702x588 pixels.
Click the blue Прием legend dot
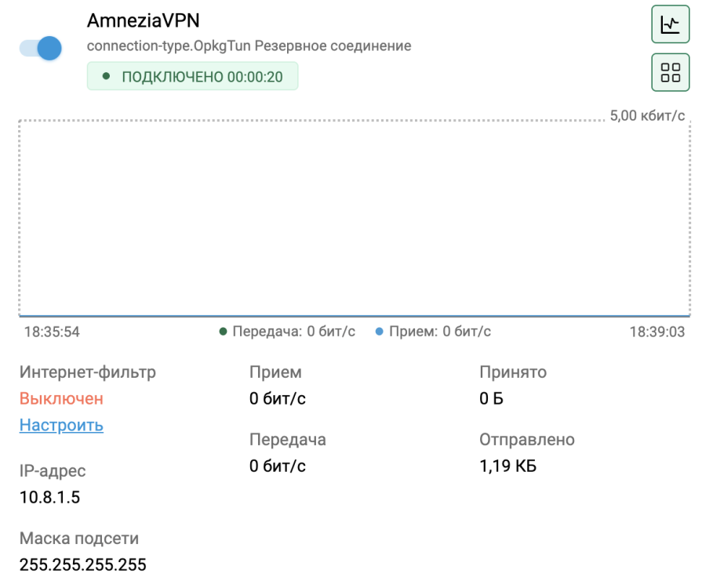[380, 332]
